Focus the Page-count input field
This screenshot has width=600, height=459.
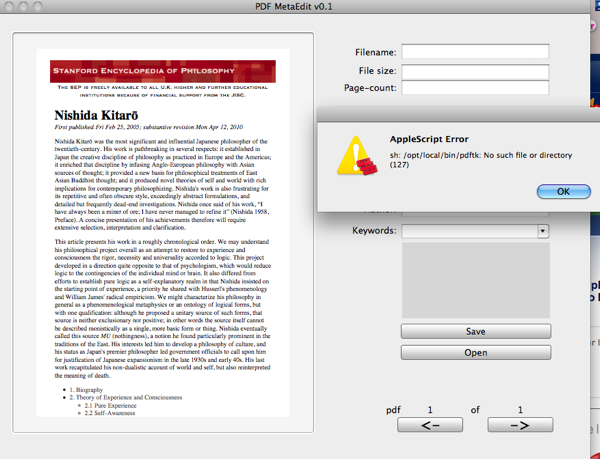coord(475,88)
